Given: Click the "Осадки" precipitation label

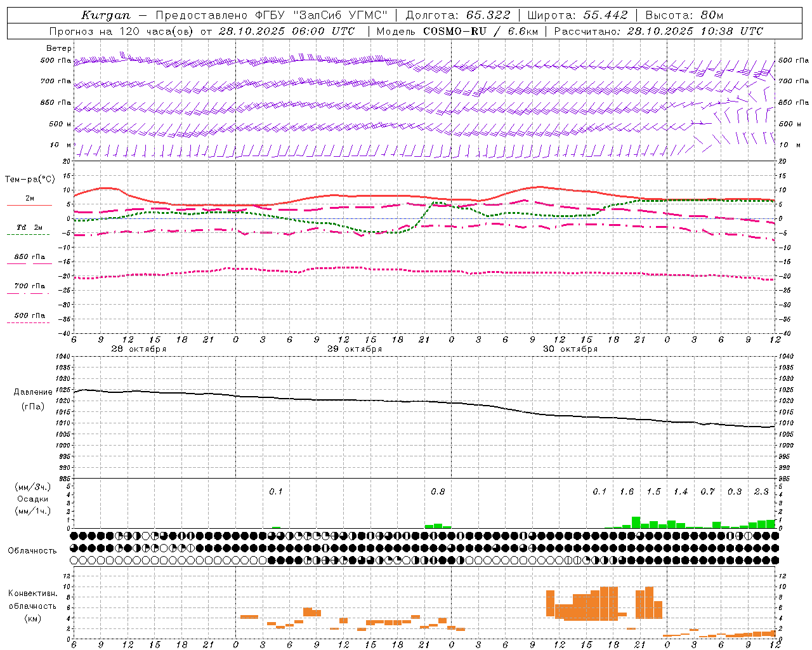Looking at the screenshot, I should (x=33, y=499).
